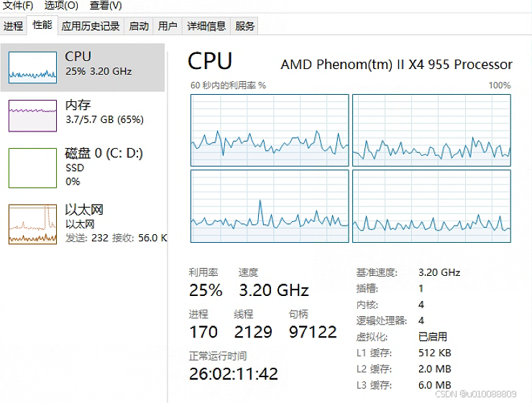Select the 以太网 network graph thumbnail
Screen dimensions: 532x403
32,223
